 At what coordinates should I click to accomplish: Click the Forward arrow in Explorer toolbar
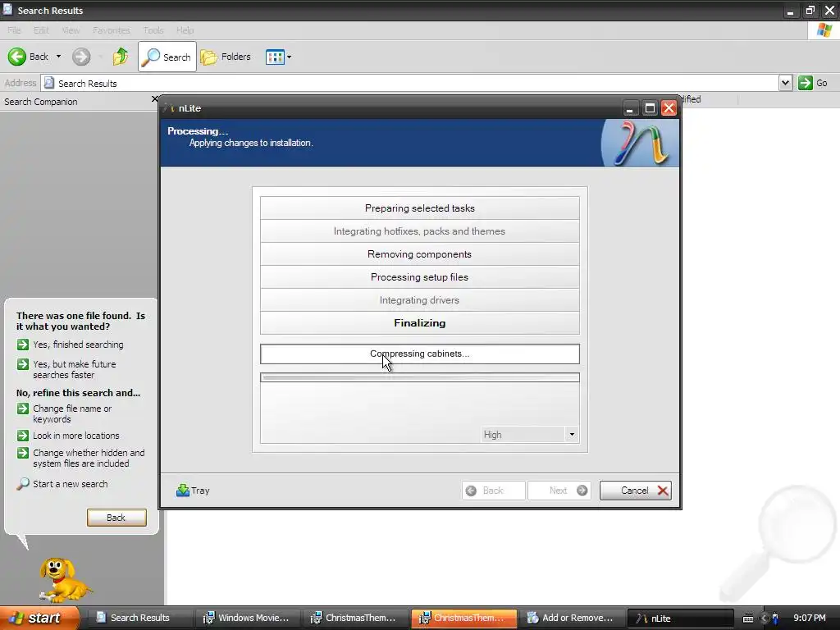click(81, 57)
